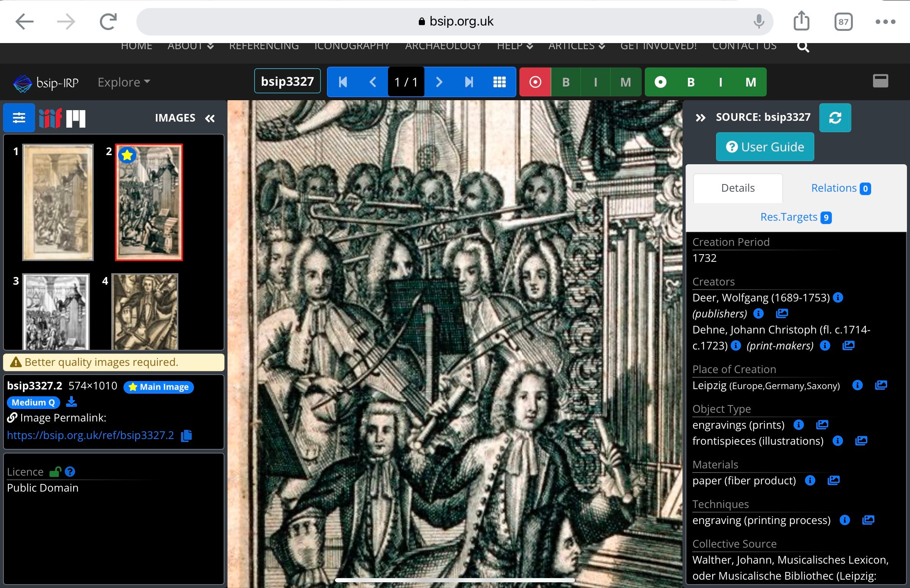
Task: Toggle dark-green I button
Action: point(596,82)
